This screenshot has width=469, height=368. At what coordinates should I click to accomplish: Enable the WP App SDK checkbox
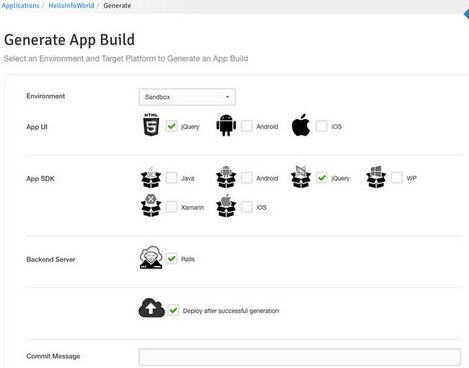click(397, 178)
